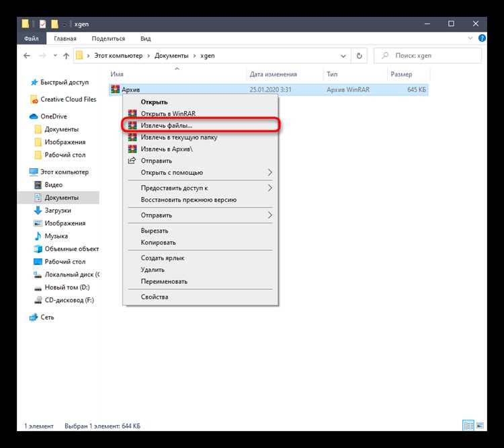
Task: Switch to the Главная ribbon tab
Action: (65, 38)
